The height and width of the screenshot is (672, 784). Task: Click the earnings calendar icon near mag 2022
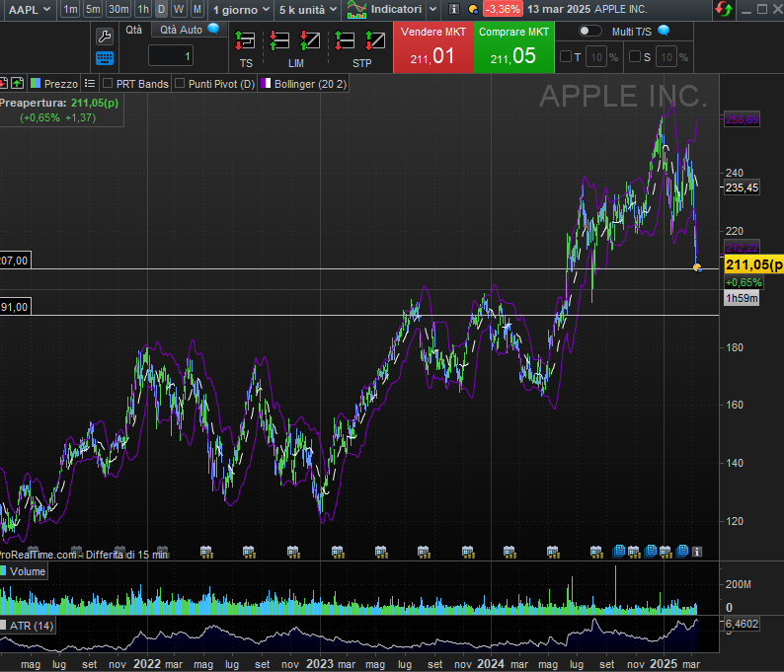pyautogui.click(x=206, y=552)
